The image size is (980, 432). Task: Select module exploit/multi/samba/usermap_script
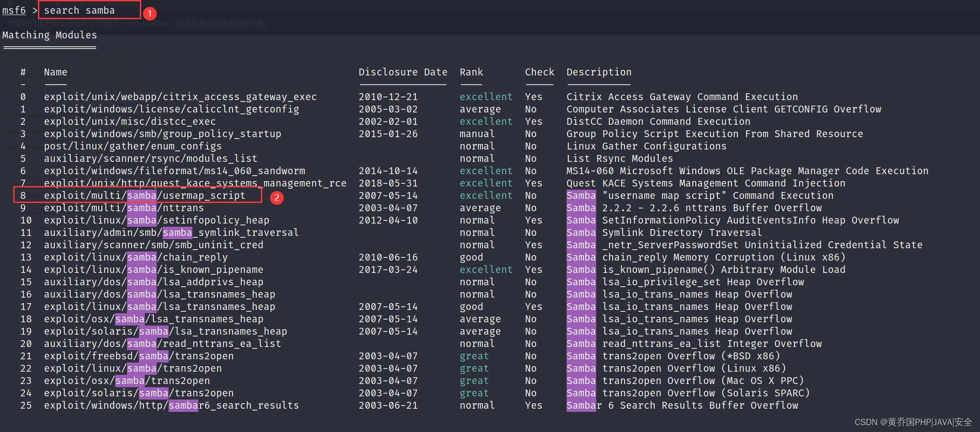click(145, 196)
